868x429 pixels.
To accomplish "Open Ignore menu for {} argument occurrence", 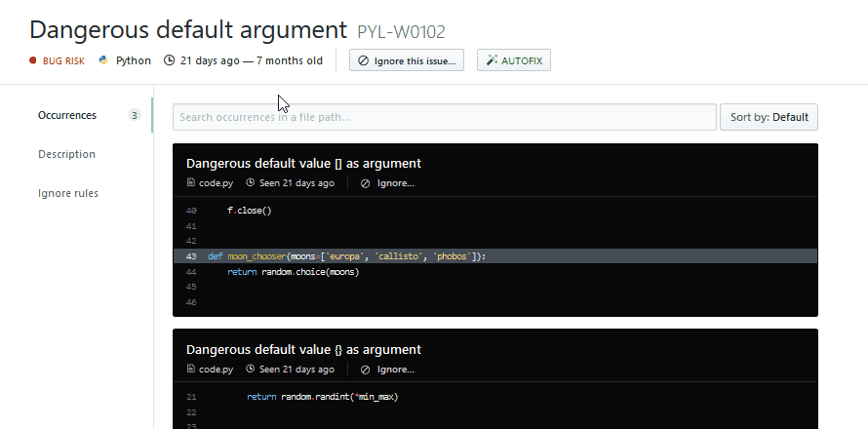I will click(387, 370).
